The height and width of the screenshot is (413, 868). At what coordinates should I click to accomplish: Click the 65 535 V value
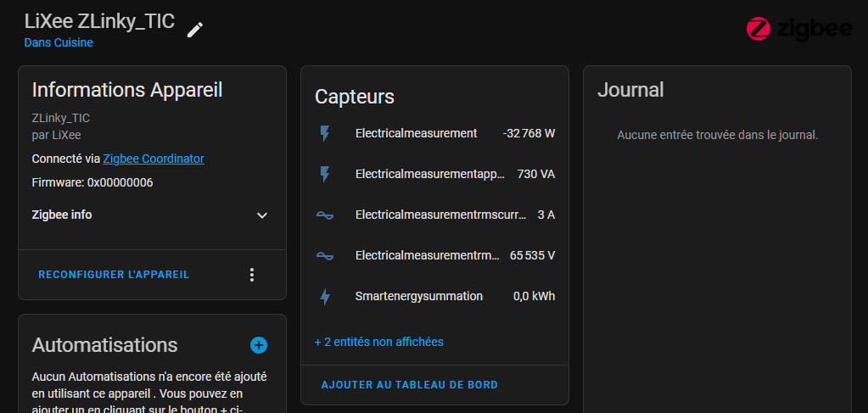point(533,256)
